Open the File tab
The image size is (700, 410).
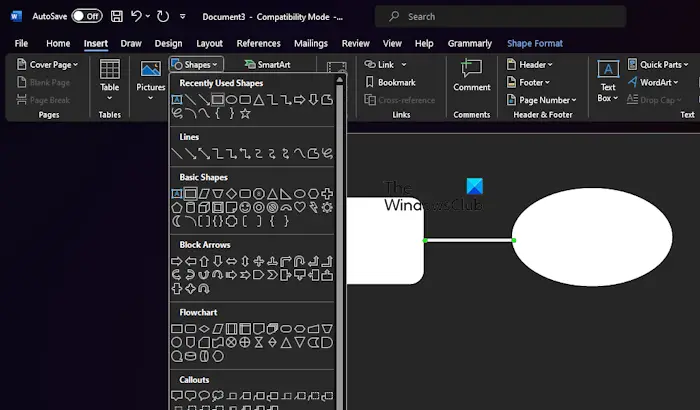pyautogui.click(x=21, y=43)
